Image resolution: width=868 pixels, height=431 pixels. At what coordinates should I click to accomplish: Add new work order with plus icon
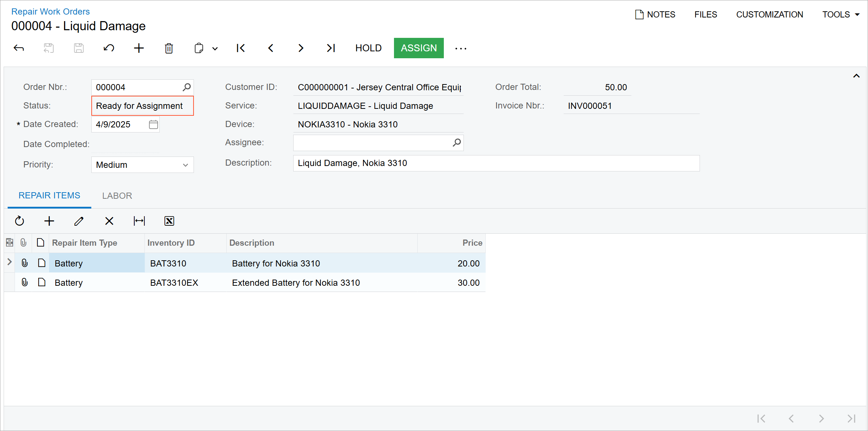pos(139,48)
